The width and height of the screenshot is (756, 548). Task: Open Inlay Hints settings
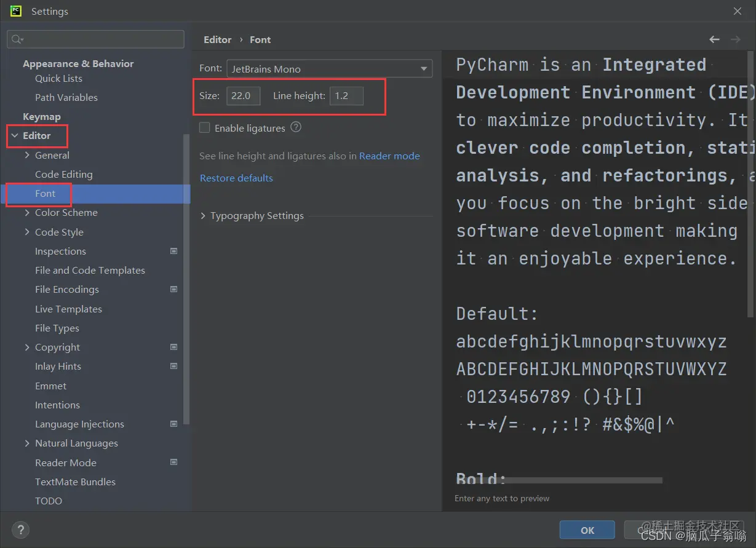[x=58, y=366]
